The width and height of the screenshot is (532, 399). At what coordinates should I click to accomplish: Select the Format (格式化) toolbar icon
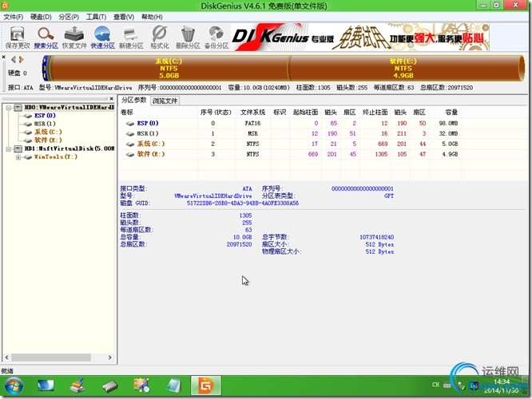tap(160, 38)
